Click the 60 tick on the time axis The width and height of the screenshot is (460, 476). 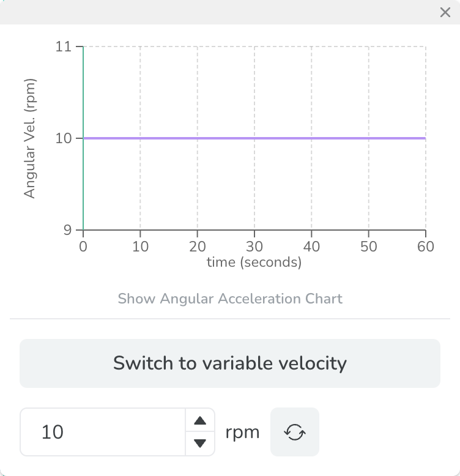pyautogui.click(x=425, y=247)
